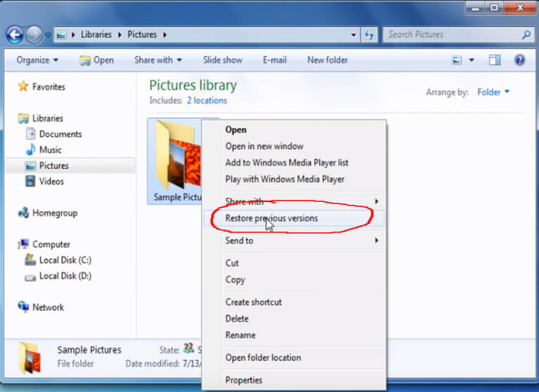Select Libraries in the navigation pane
The image size is (539, 392).
click(x=47, y=119)
